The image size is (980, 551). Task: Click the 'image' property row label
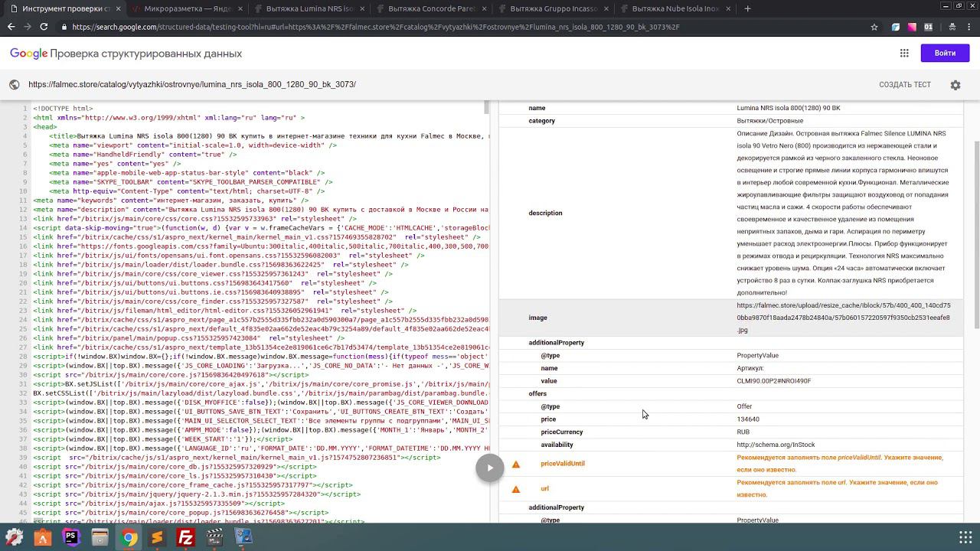tap(537, 318)
